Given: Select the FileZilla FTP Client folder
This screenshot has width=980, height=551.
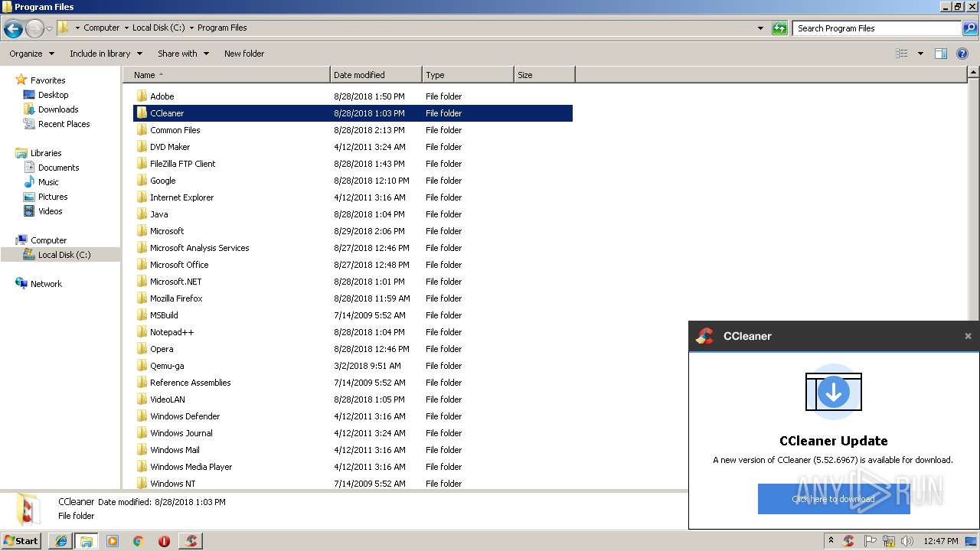Looking at the screenshot, I should coord(182,164).
